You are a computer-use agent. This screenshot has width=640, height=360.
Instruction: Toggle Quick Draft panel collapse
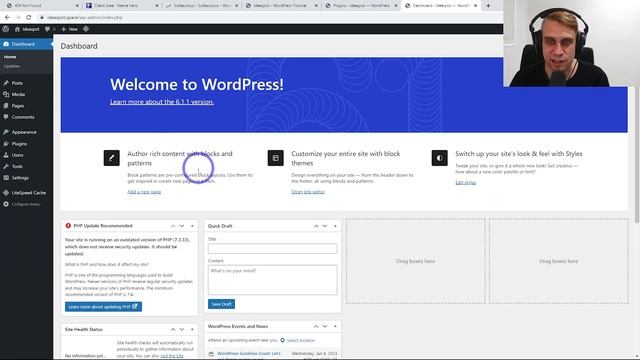click(x=335, y=226)
